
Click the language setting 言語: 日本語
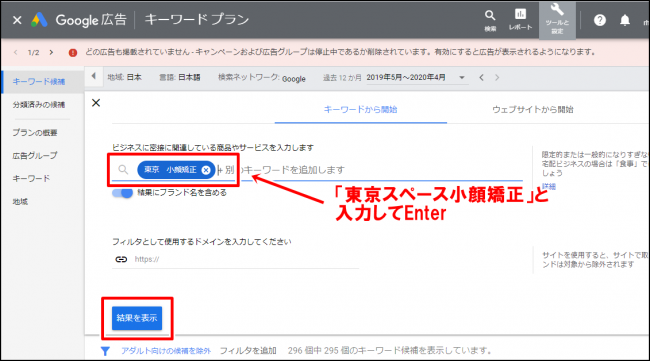coord(180,77)
